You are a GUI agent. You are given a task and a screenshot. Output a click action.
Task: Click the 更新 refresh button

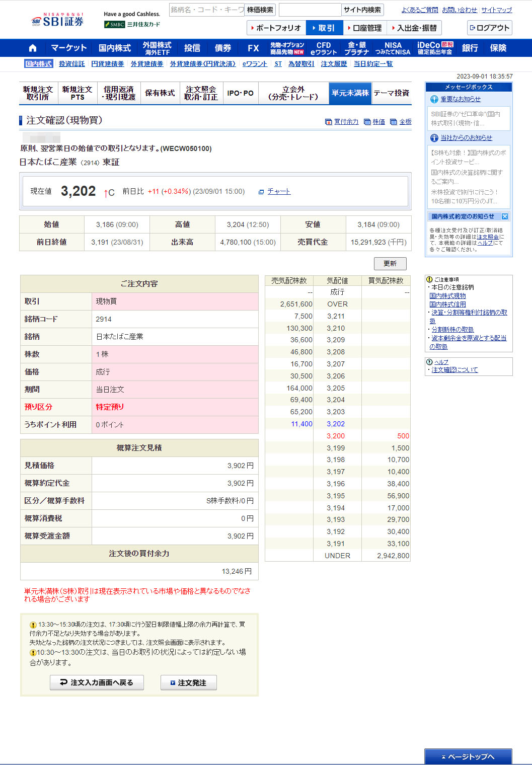click(x=390, y=264)
